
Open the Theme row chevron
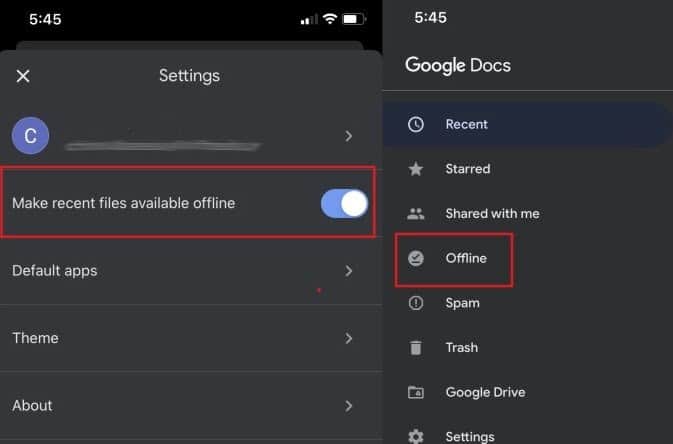coord(349,338)
